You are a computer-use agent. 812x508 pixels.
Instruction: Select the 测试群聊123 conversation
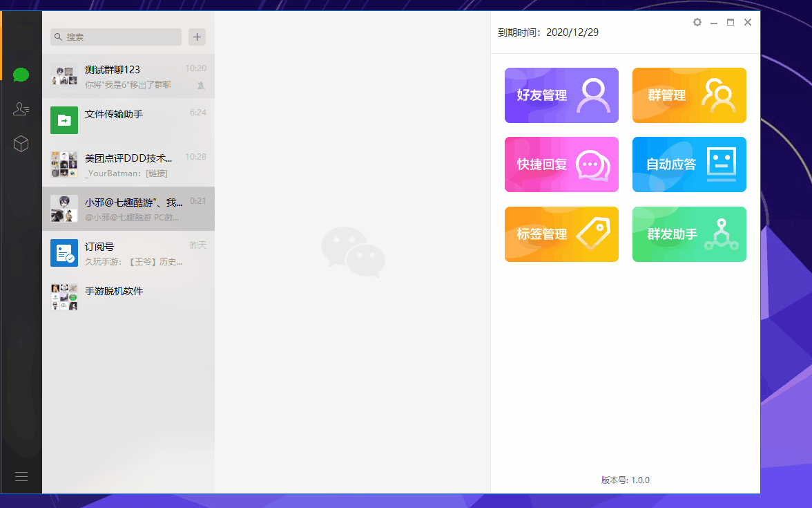point(128,76)
